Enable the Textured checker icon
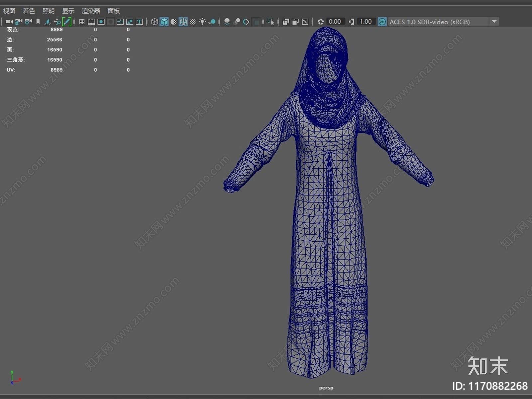The height and width of the screenshot is (399, 532). click(x=193, y=22)
